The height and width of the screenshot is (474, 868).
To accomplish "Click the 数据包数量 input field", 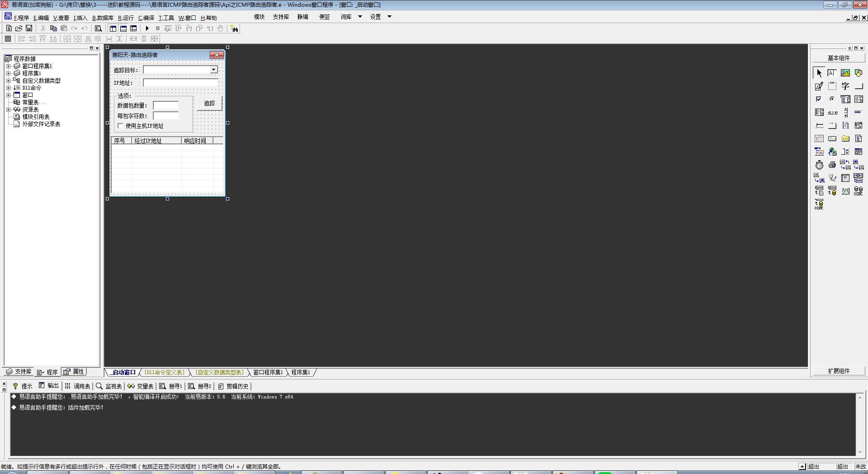I will [166, 105].
